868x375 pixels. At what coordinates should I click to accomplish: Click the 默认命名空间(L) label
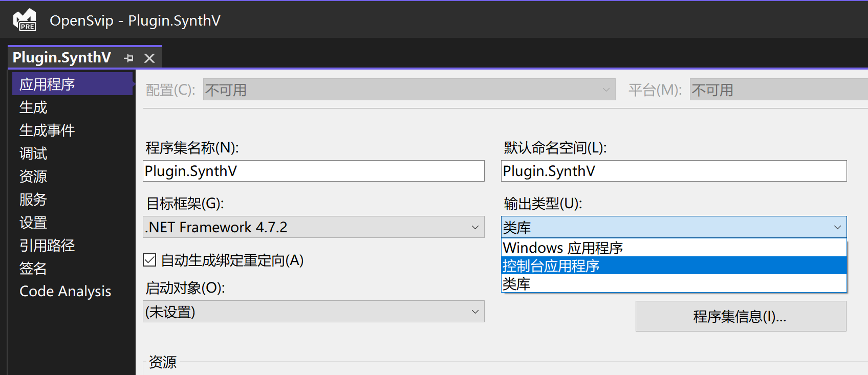tap(555, 148)
